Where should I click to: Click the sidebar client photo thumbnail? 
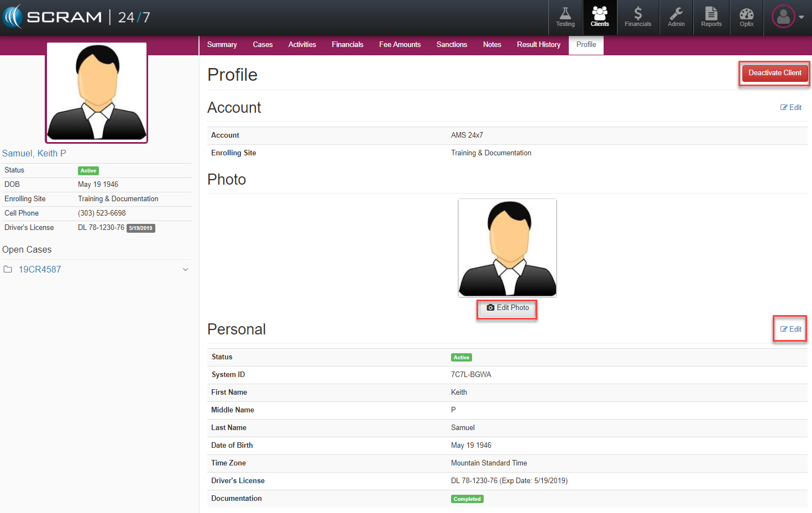(x=97, y=92)
